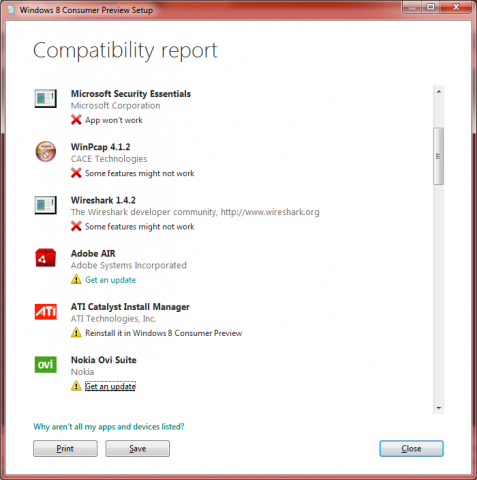Click the scrollbar up arrow
This screenshot has height=480, width=477.
pos(439,92)
